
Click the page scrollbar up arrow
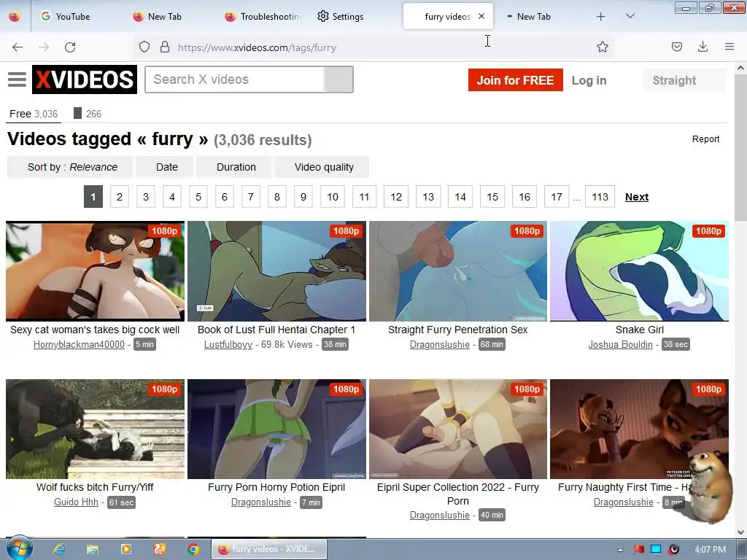pos(740,68)
